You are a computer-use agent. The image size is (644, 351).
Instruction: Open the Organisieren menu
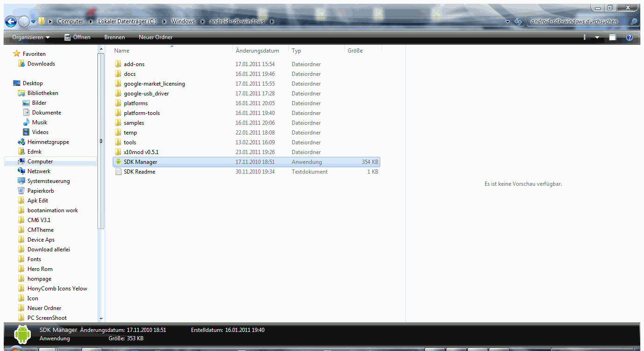pos(31,37)
